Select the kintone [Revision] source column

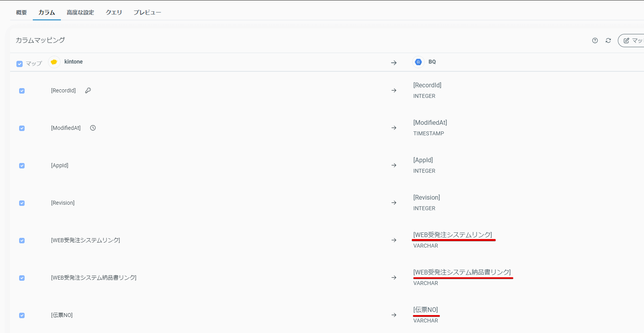(x=63, y=203)
